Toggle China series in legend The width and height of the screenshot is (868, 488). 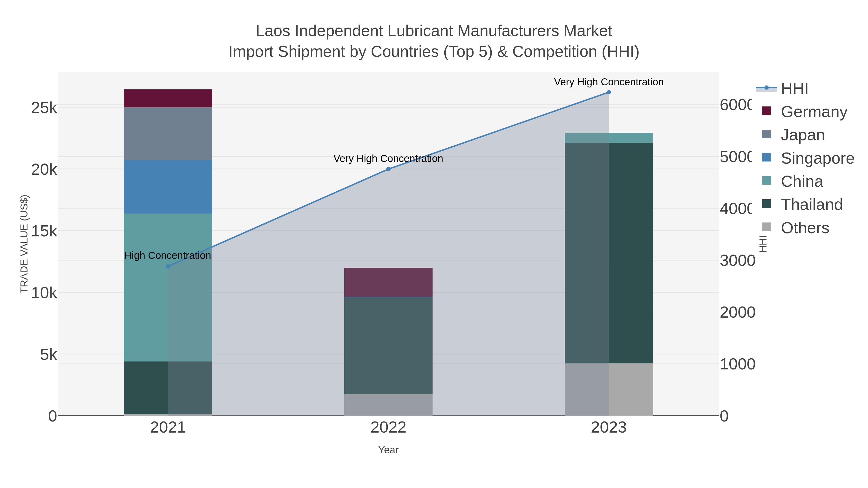[x=792, y=181]
